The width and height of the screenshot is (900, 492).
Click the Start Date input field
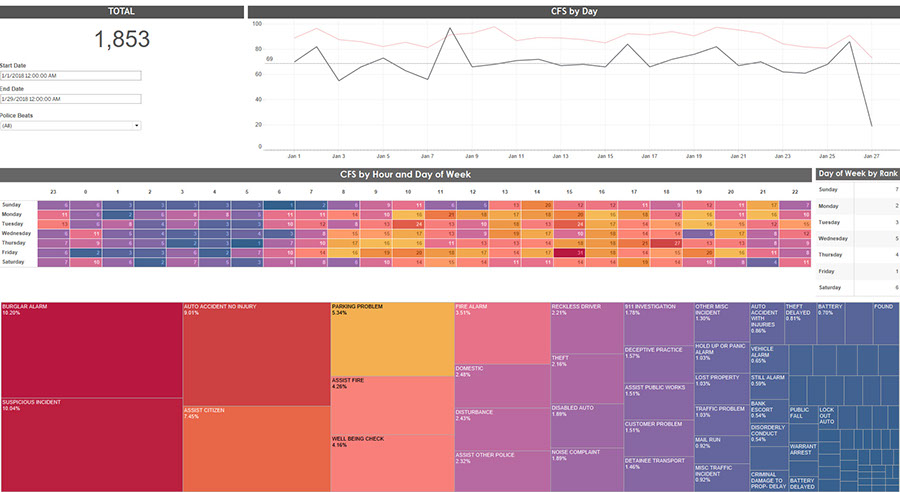point(70,75)
